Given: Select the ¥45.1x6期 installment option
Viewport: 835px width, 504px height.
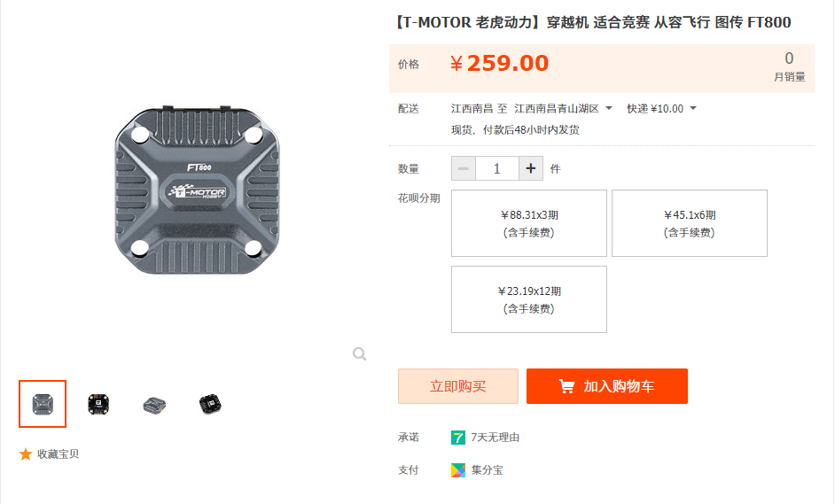Looking at the screenshot, I should tap(690, 223).
